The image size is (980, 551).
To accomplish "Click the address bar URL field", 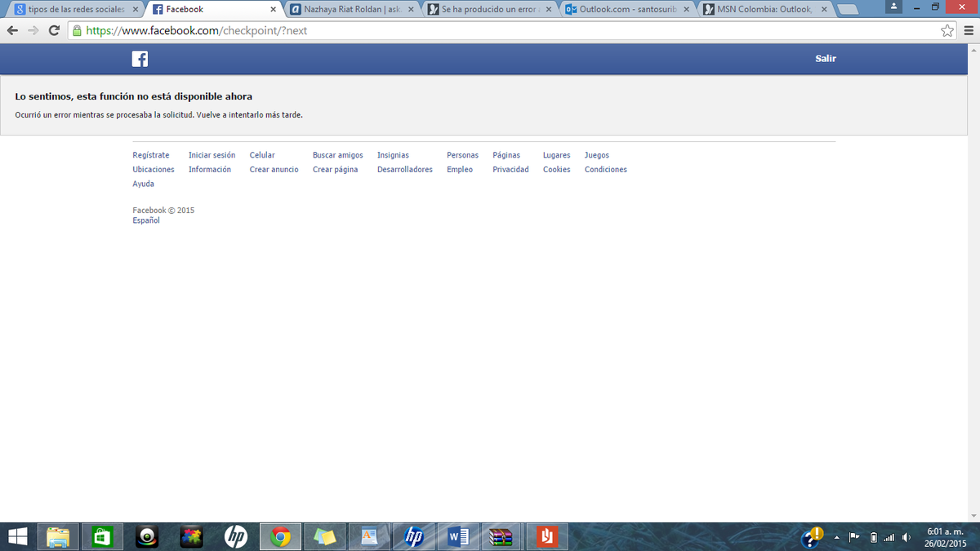I will click(512, 30).
